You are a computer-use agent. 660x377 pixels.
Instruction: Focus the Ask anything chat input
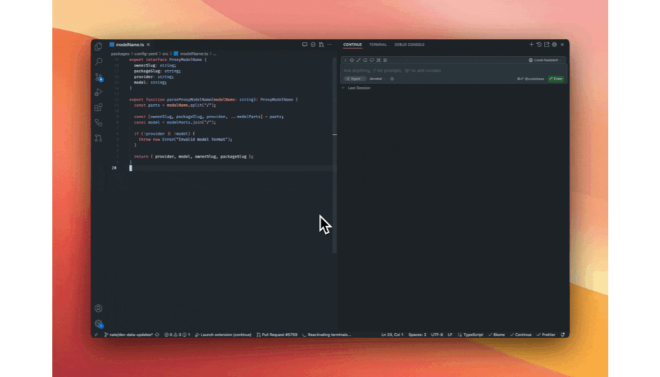pyautogui.click(x=453, y=71)
